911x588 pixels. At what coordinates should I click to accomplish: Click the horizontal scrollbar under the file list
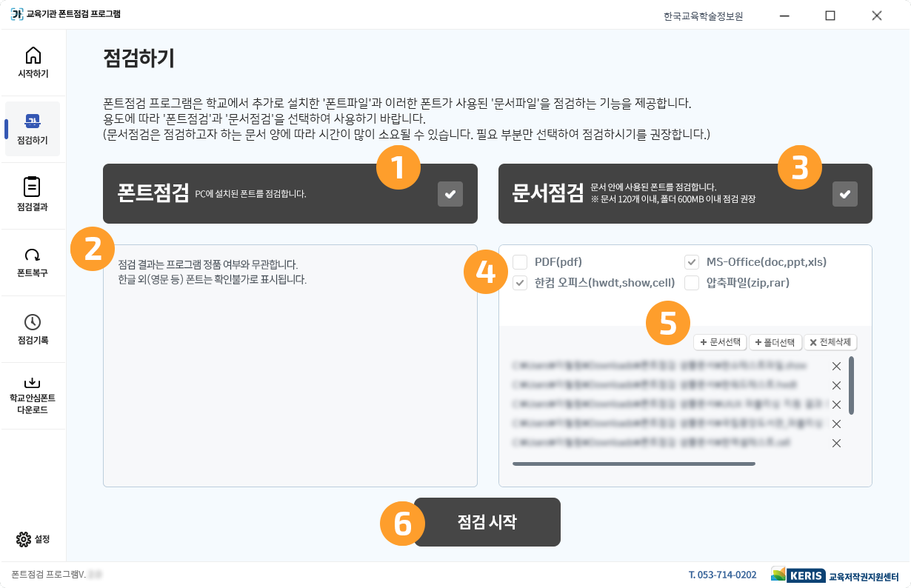pos(633,462)
